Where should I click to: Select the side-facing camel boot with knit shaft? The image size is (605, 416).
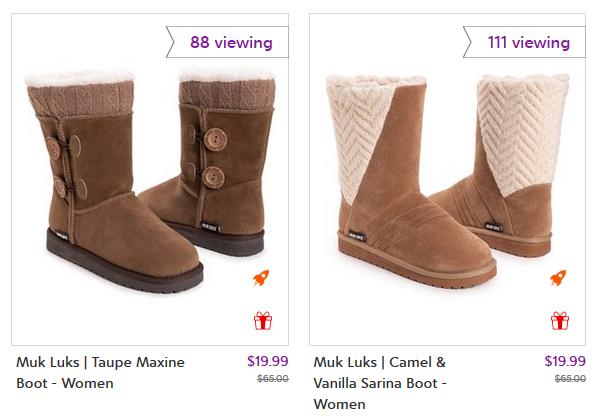tap(500, 170)
